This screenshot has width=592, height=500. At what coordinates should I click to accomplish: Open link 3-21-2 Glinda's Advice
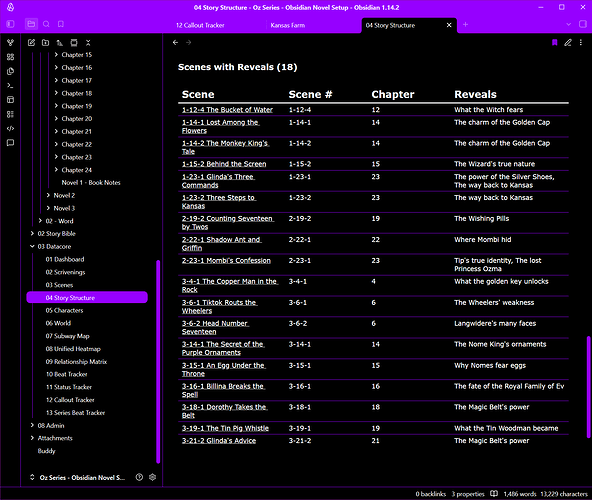(219, 441)
